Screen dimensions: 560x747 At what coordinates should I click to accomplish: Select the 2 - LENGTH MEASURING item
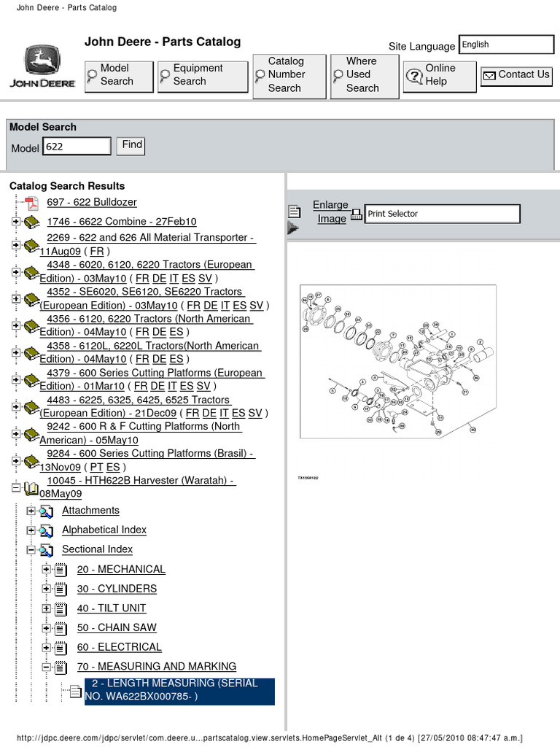point(179,692)
